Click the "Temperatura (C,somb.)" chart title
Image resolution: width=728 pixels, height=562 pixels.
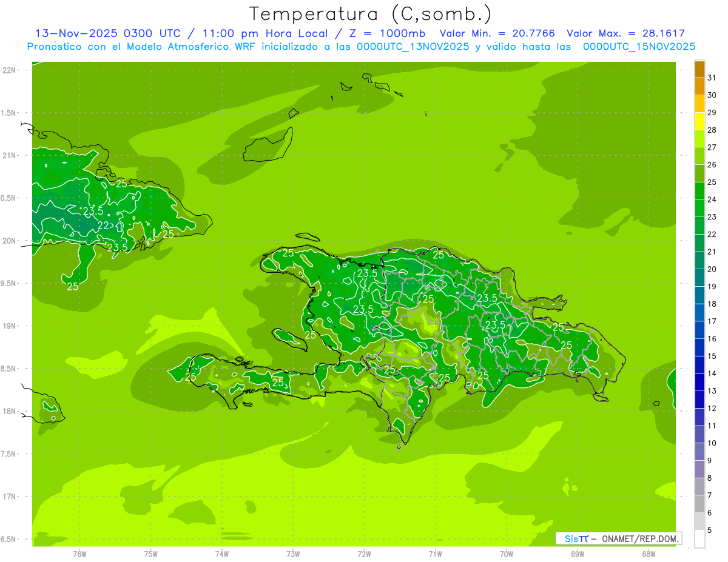click(371, 14)
